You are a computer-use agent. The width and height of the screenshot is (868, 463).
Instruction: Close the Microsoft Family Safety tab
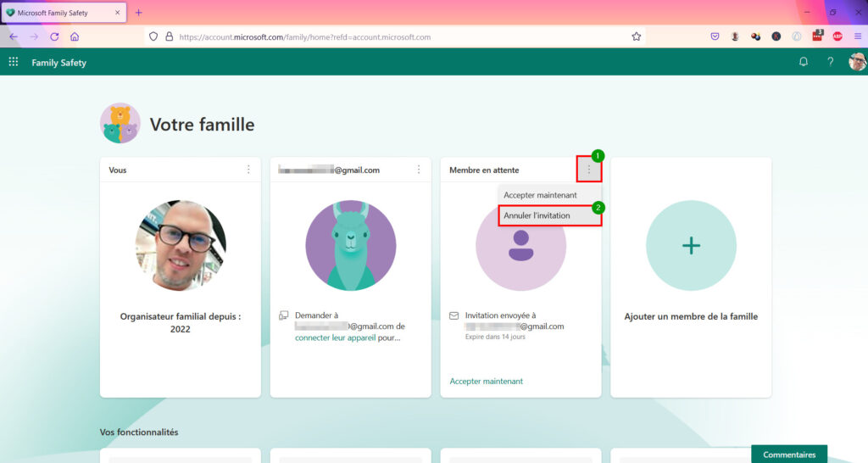(117, 12)
